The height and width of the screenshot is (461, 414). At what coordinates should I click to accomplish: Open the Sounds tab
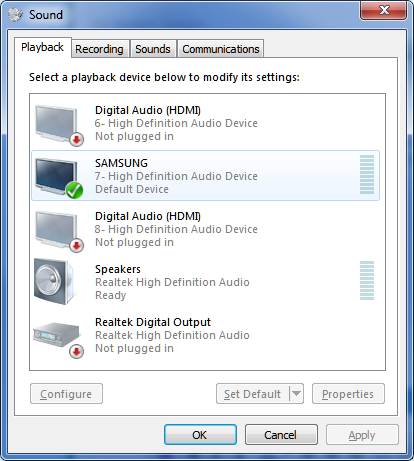(153, 49)
